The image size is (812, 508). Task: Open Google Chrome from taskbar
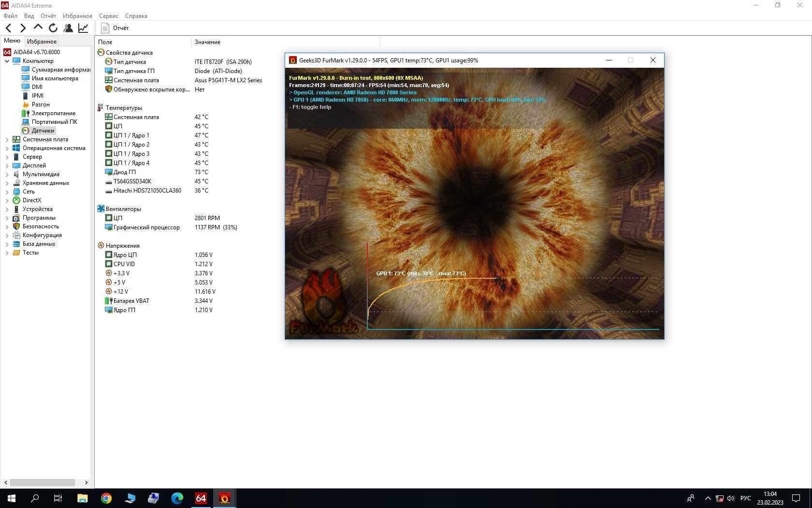[x=106, y=498]
